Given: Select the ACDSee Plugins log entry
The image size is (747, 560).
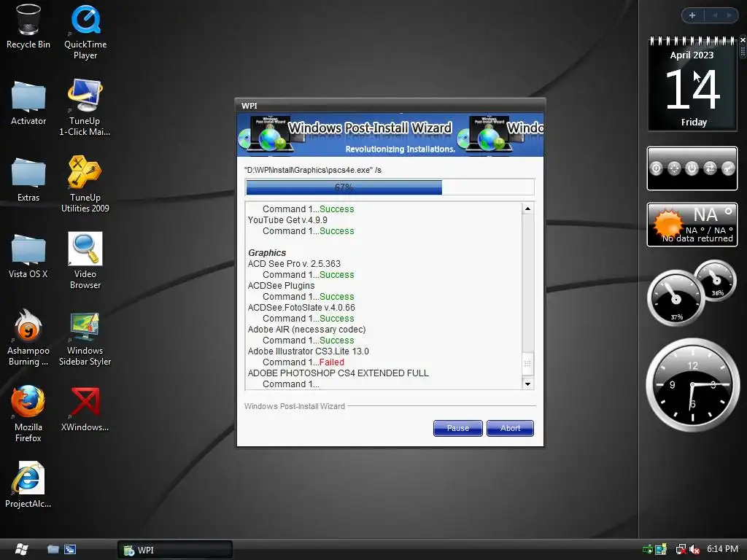Looking at the screenshot, I should click(281, 286).
